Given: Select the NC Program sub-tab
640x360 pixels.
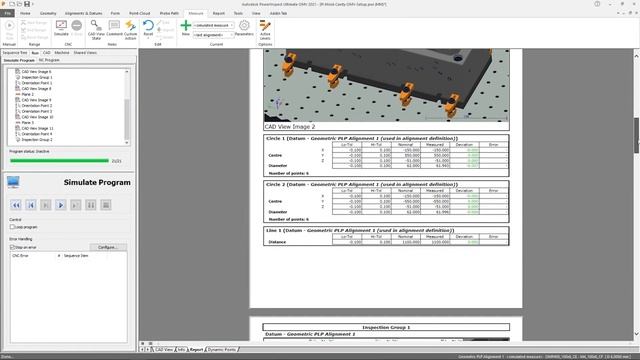Looking at the screenshot, I should coord(49,60).
